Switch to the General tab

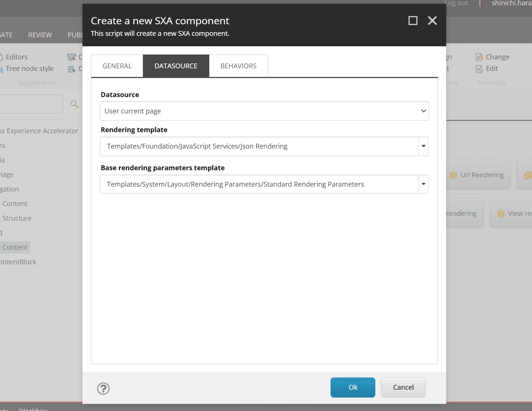point(117,66)
